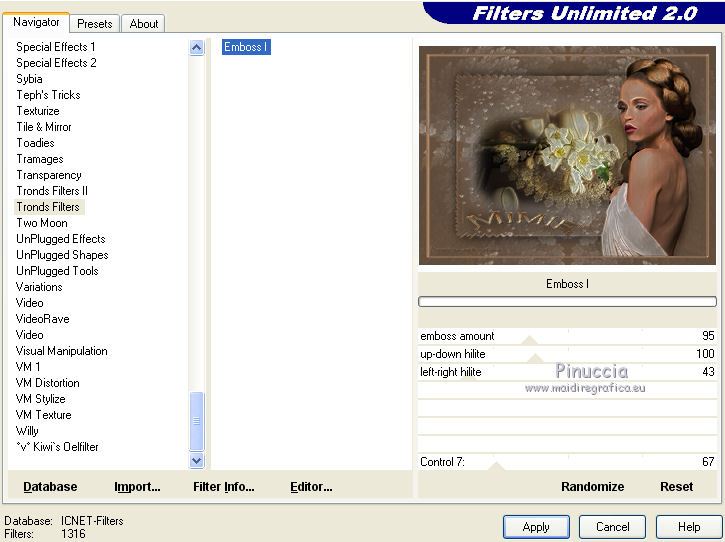Screen dimensions: 725x542
Task: Cancel the filter dialog
Action: pos(612,527)
